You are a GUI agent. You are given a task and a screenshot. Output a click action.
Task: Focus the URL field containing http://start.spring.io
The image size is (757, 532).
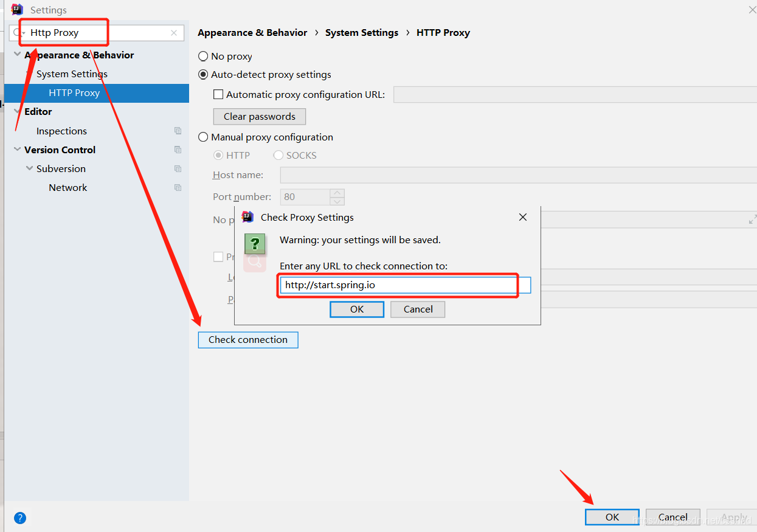(406, 285)
